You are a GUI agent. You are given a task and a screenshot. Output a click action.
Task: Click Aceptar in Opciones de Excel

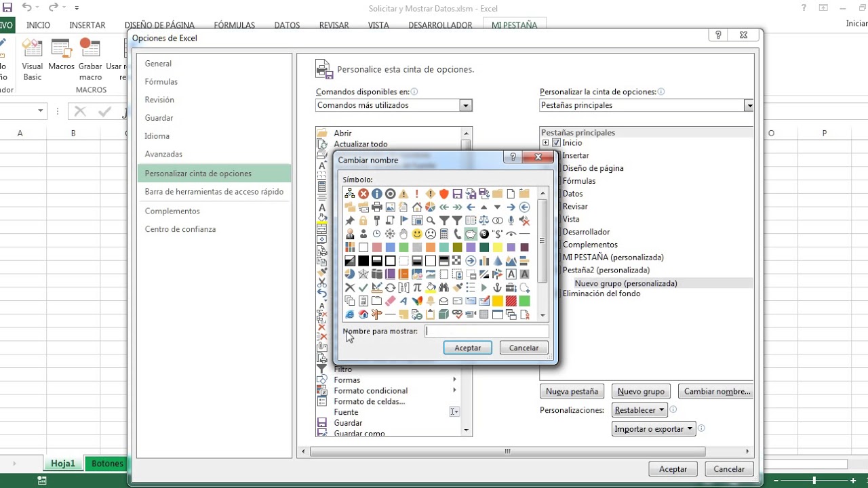tap(673, 468)
